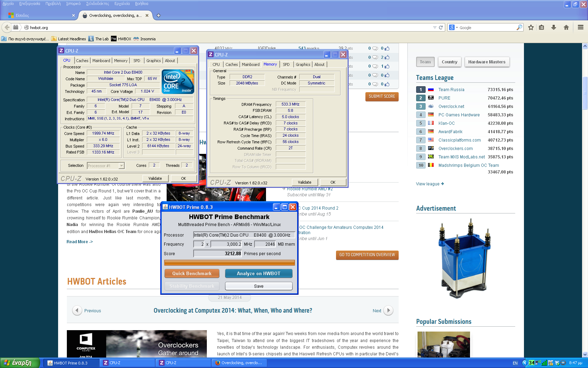Click the page vertical scrollbar thumb
The width and height of the screenshot is (588, 368).
(x=585, y=93)
